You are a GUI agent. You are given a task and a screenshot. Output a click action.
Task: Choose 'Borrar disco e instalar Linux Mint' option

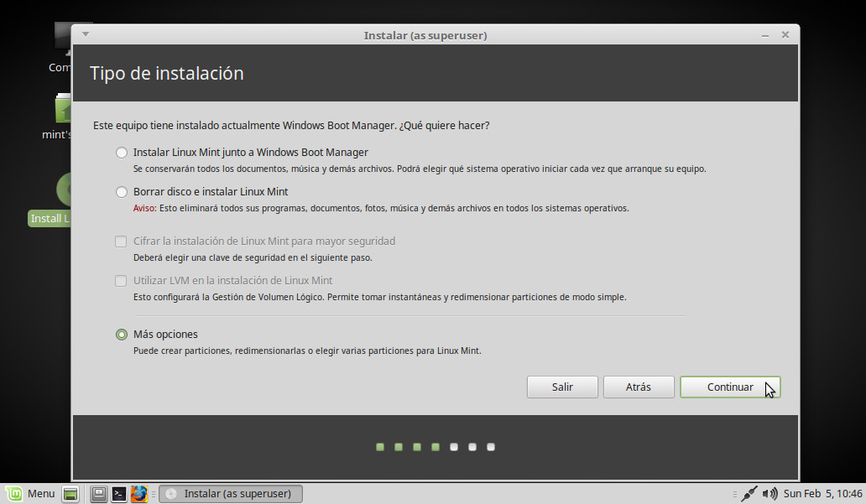click(122, 192)
